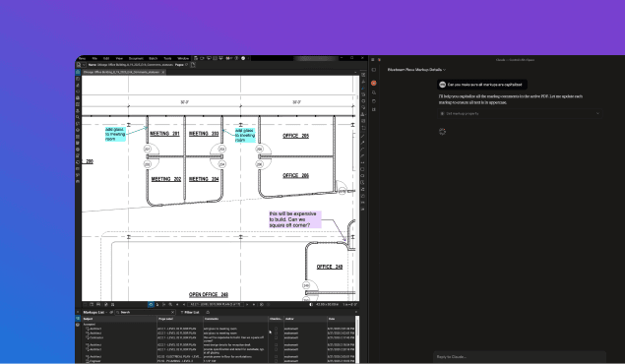625x364 pixels.
Task: Click the OFFICE 249 room label
Action: 330,267
